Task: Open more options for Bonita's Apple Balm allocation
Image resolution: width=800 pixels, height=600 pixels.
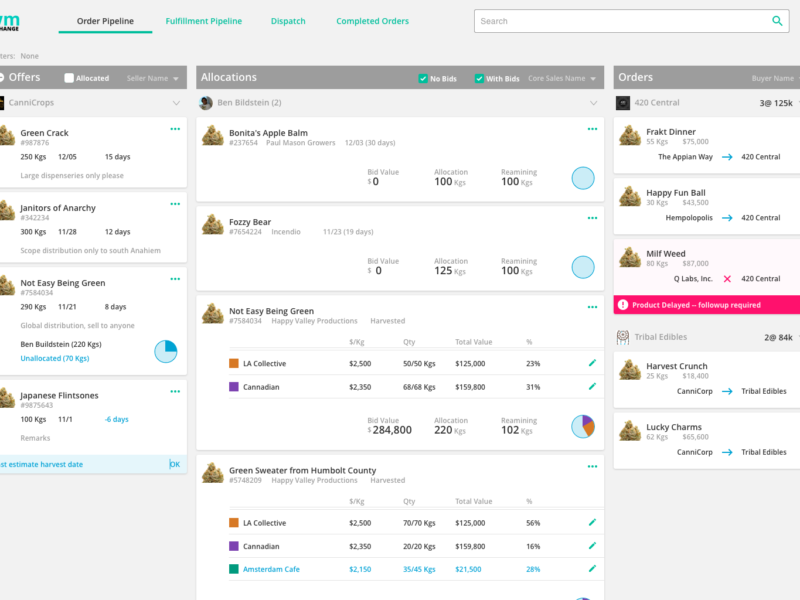Action: (592, 129)
